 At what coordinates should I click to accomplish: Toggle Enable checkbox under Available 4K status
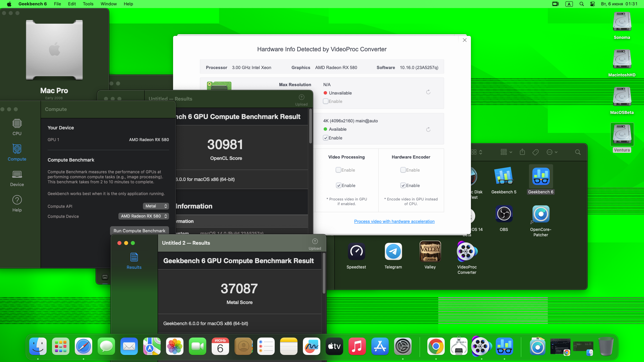coord(325,138)
